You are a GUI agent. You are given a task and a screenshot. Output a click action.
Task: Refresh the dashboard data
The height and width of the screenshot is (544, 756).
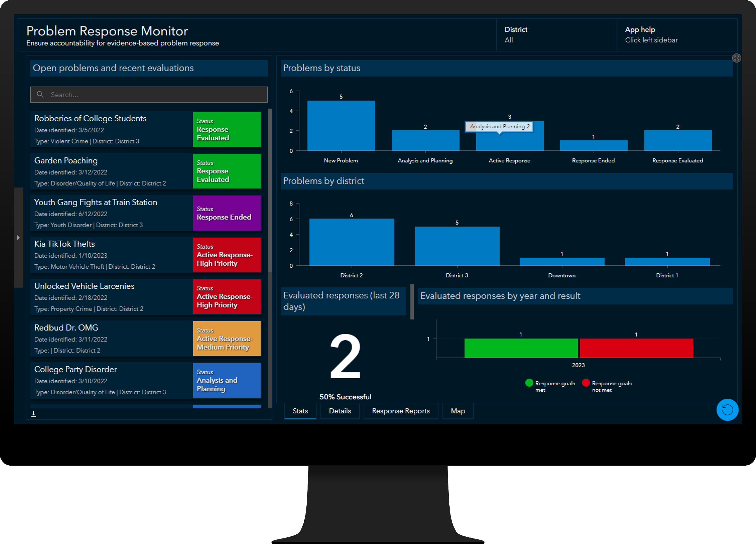(x=728, y=410)
